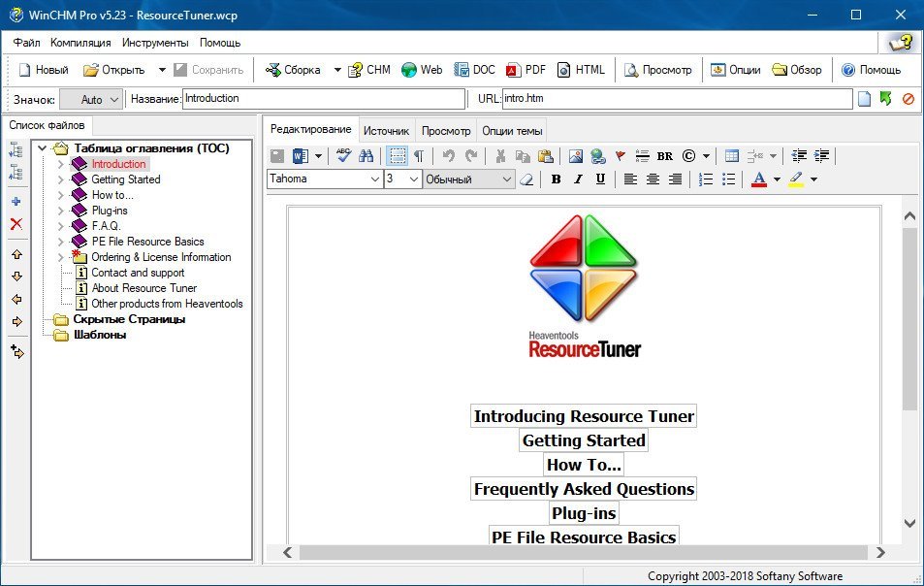Image resolution: width=924 pixels, height=586 pixels.
Task: Cut selection with the scissors icon
Action: (500, 155)
